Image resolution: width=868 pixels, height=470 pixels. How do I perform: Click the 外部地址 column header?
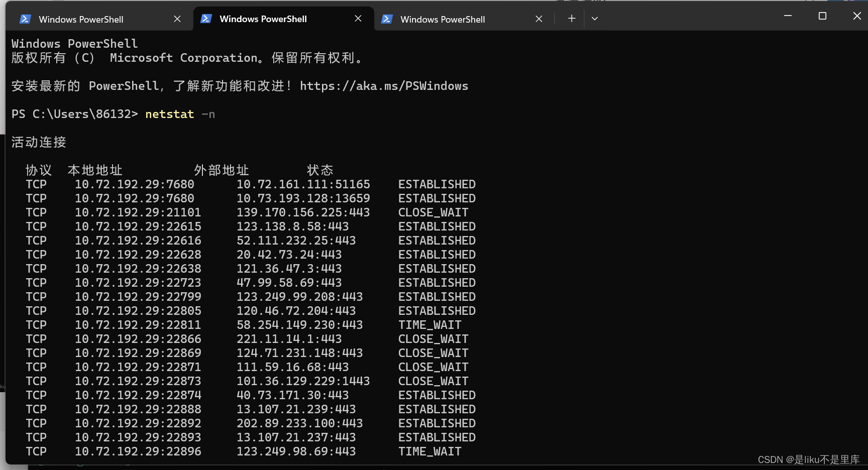click(222, 170)
